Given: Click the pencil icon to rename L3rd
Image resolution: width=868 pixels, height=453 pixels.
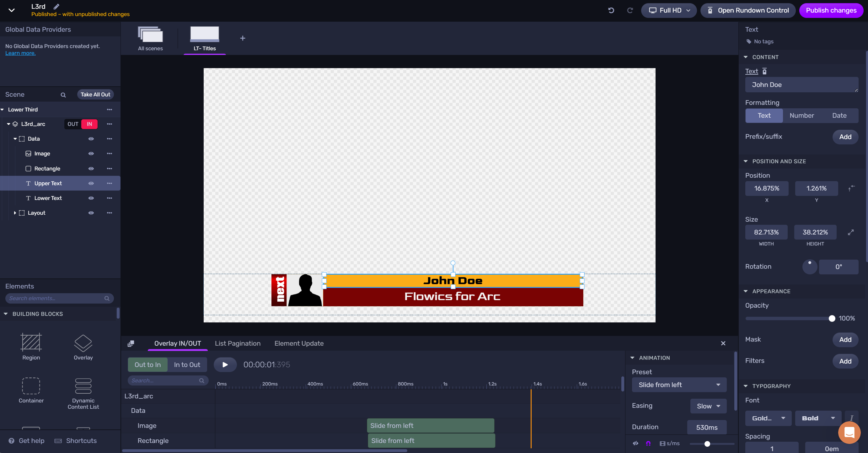Looking at the screenshot, I should (x=56, y=6).
